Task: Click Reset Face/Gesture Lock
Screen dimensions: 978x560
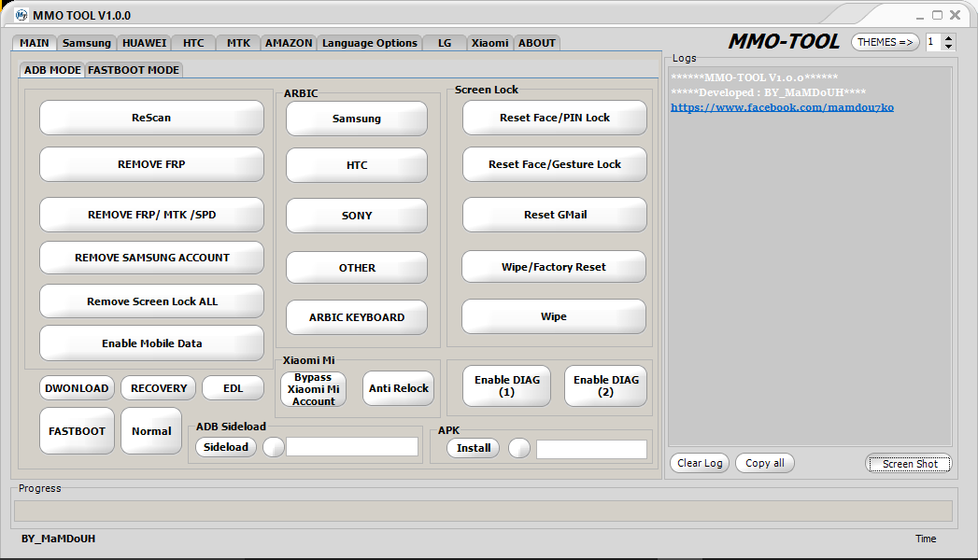Action: point(555,164)
